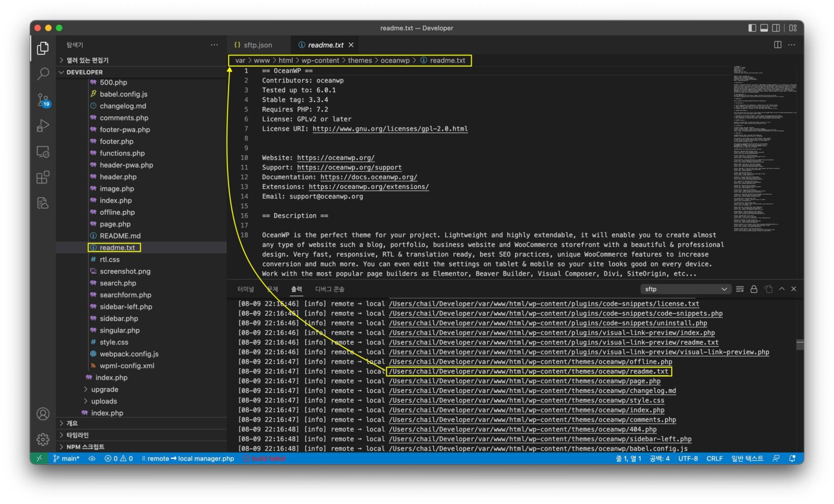The image size is (834, 504).
Task: Open the Remote Explorer view
Action: (x=43, y=152)
